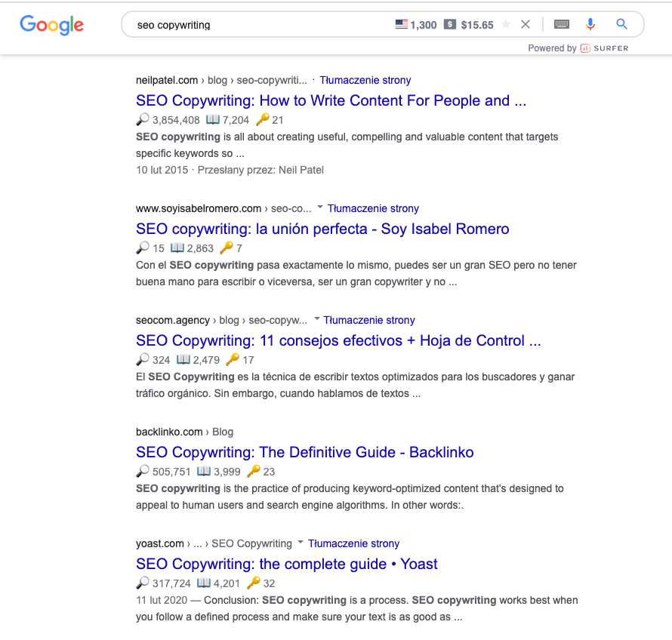672x640 pixels.
Task: Click traffic magnifier icon under Neil Patel result
Action: (143, 119)
